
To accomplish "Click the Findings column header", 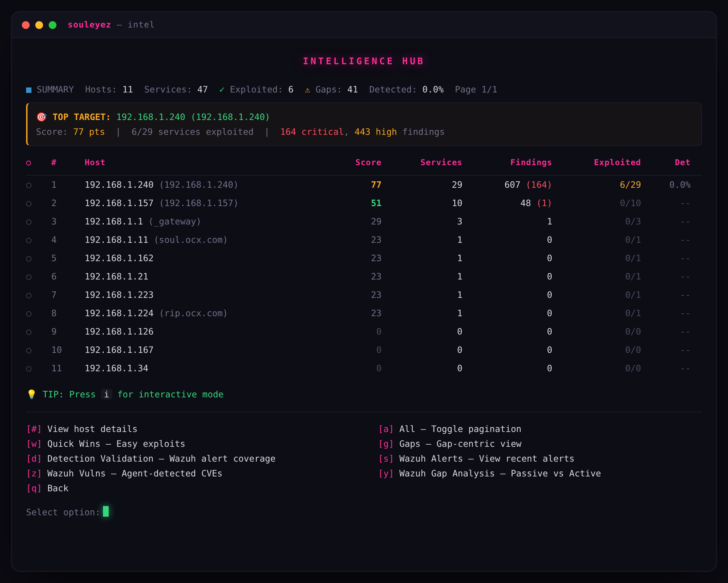I will [x=531, y=162].
